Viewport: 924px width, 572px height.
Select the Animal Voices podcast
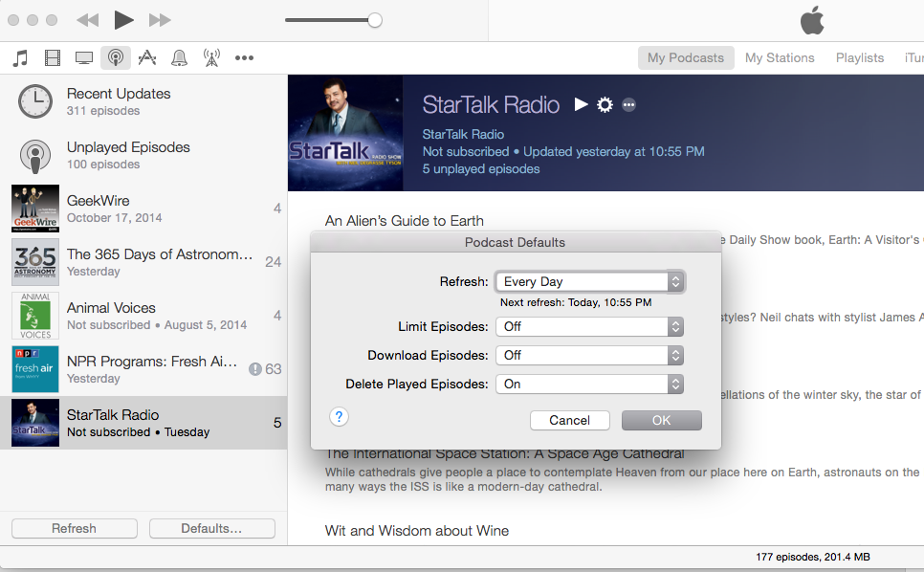[x=143, y=316]
